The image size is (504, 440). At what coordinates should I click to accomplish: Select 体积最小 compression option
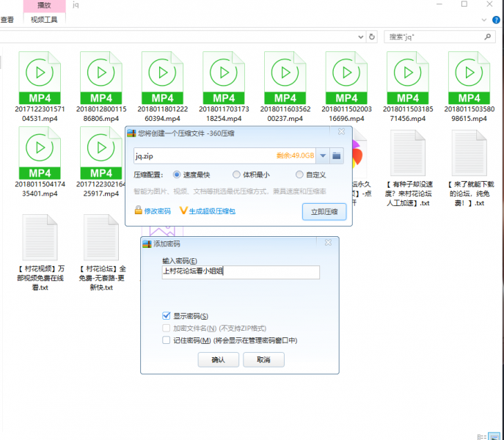pos(236,175)
